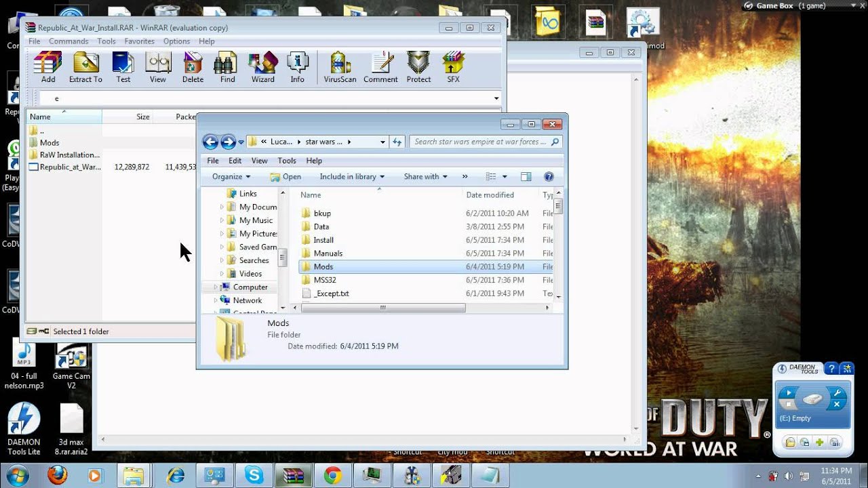Viewport: 868px width, 488px height.
Task: Click the DAEMON Tools open folder icon
Action: [790, 443]
